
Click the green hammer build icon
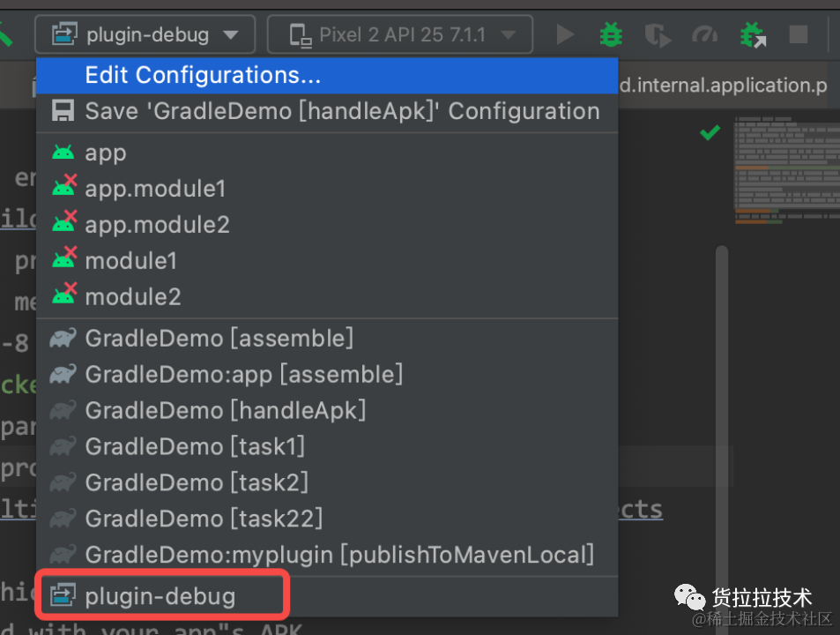click(x=5, y=34)
